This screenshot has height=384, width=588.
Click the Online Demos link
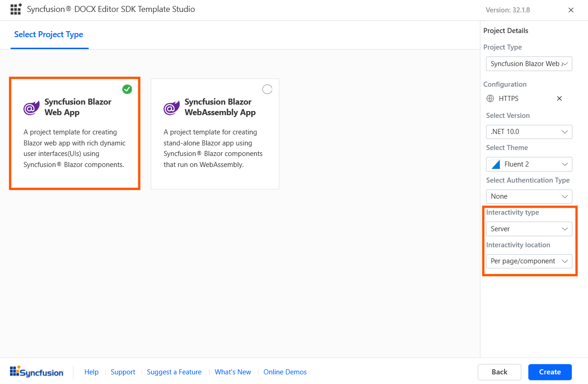[285, 372]
